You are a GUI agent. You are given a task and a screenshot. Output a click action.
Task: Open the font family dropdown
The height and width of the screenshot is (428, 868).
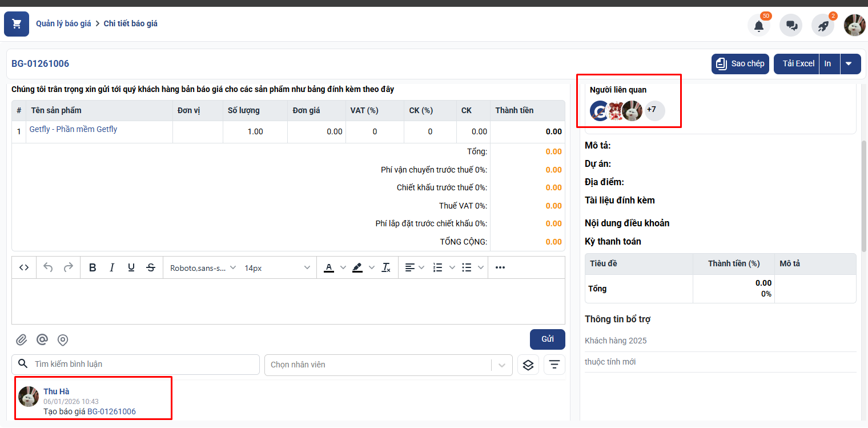pyautogui.click(x=203, y=267)
